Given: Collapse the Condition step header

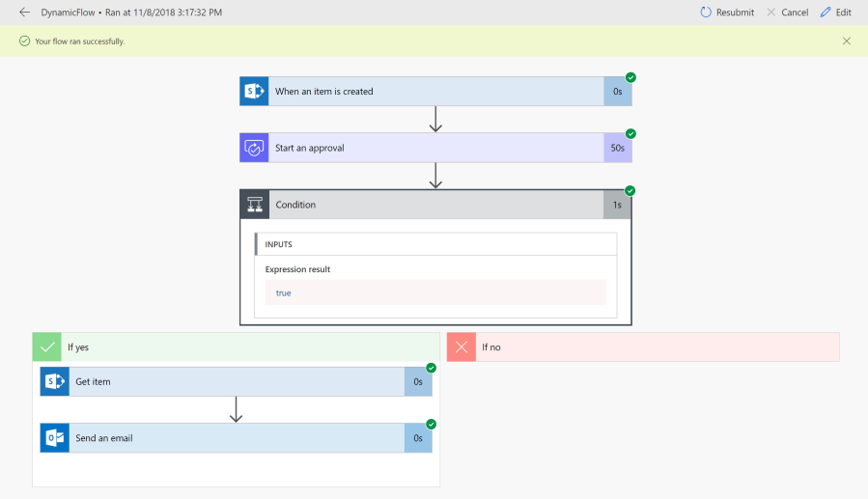Looking at the screenshot, I should click(434, 205).
